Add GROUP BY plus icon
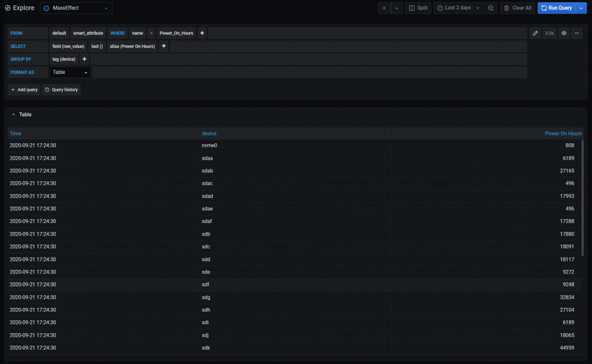This screenshot has height=364, width=592. 84,59
